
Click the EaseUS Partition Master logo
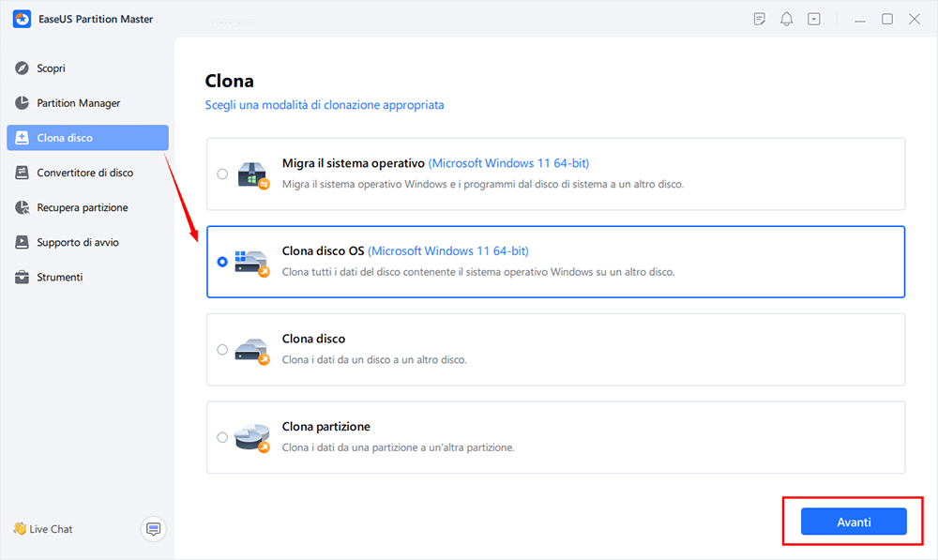coord(22,19)
